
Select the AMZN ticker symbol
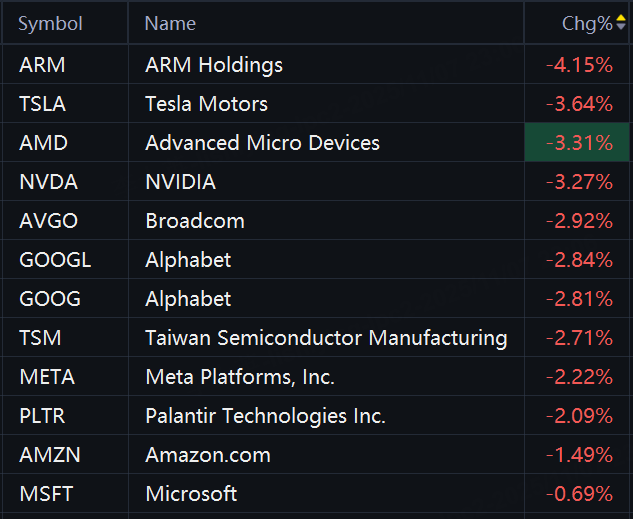point(50,455)
